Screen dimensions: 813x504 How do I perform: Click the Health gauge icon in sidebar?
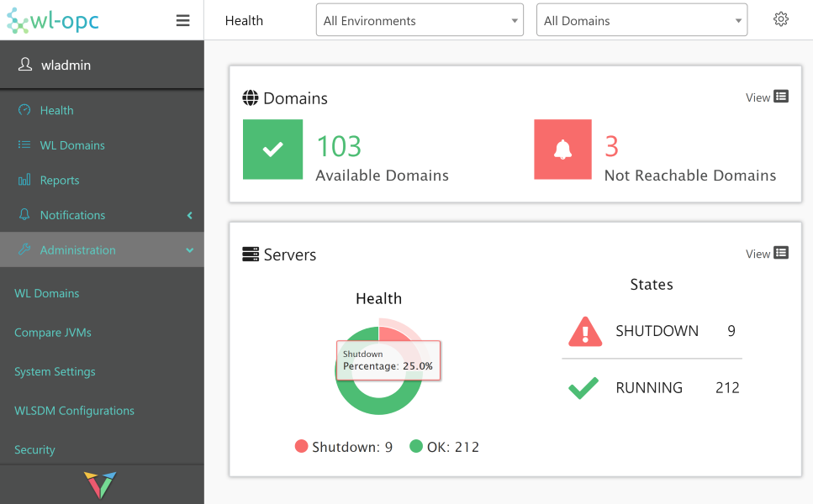(24, 110)
